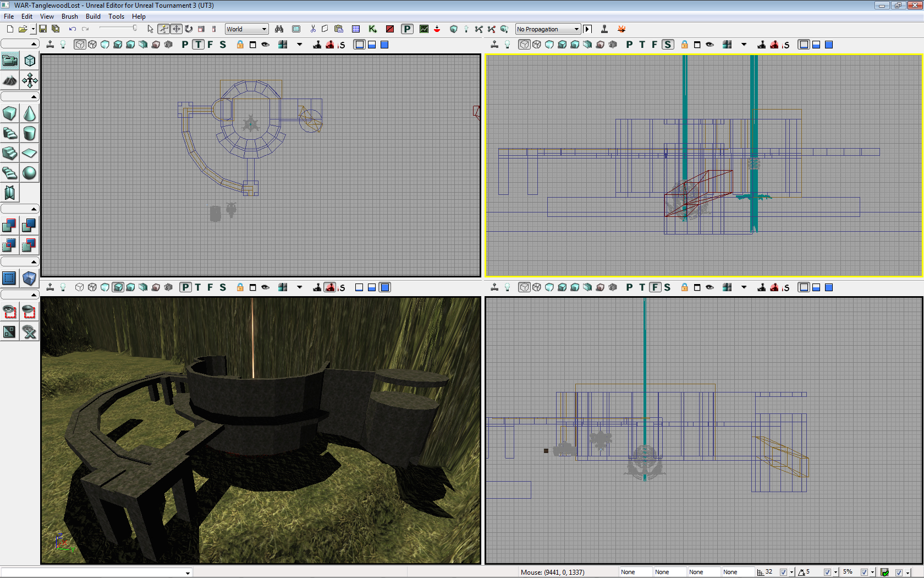924x578 pixels.
Task: Click the CSG Deintersect icon
Action: point(30,245)
